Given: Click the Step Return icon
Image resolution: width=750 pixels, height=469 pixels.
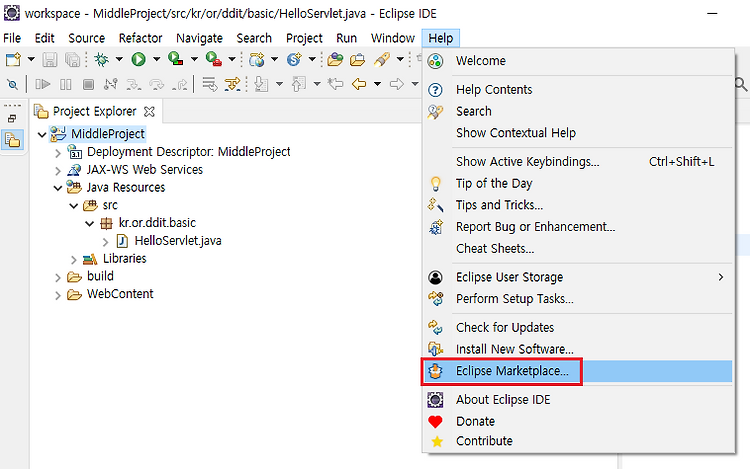Looking at the screenshot, I should [180, 85].
